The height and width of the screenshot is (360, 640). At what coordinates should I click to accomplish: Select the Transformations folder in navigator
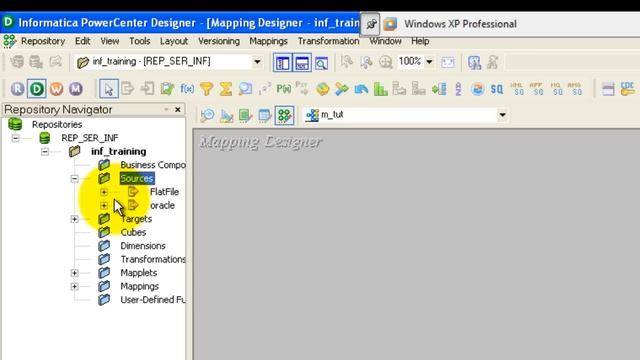153,259
